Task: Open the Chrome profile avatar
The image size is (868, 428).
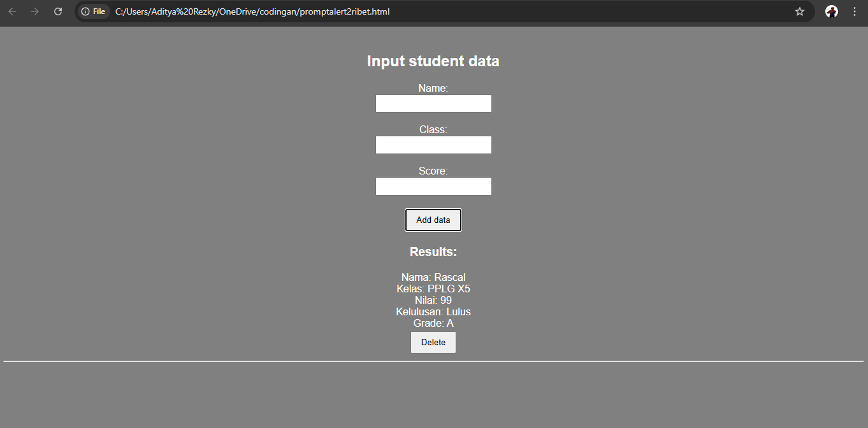Action: point(831,11)
